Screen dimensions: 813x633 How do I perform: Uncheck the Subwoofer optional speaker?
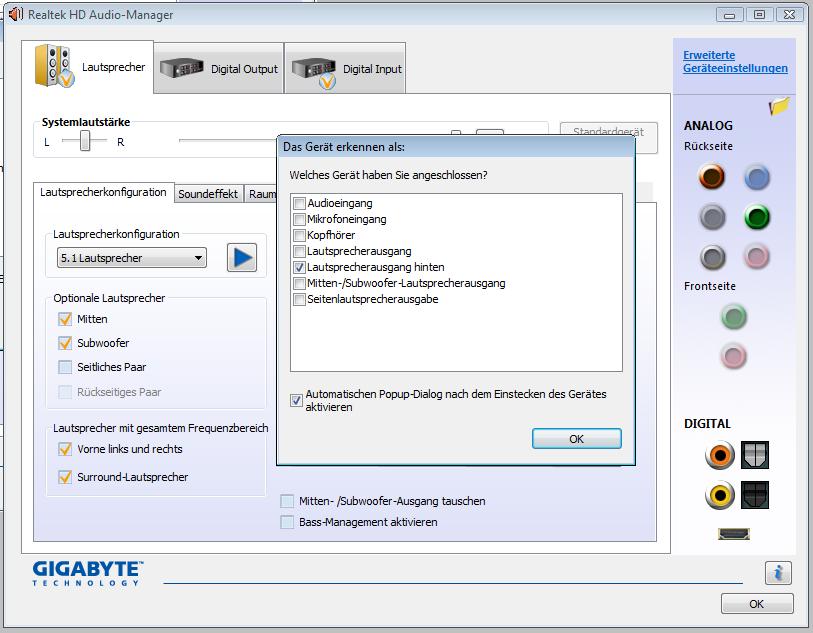pos(65,343)
